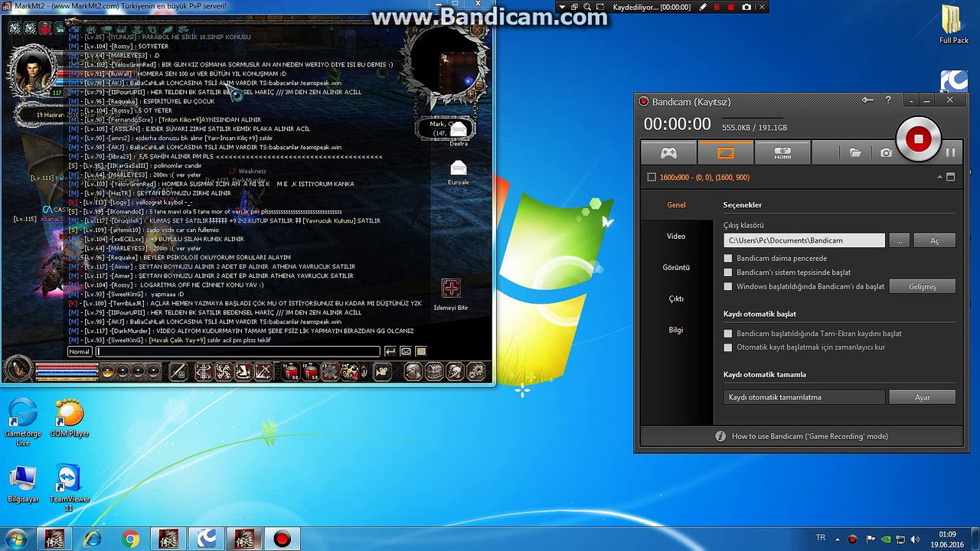Click the F2 red potion quickslot

(x=311, y=372)
